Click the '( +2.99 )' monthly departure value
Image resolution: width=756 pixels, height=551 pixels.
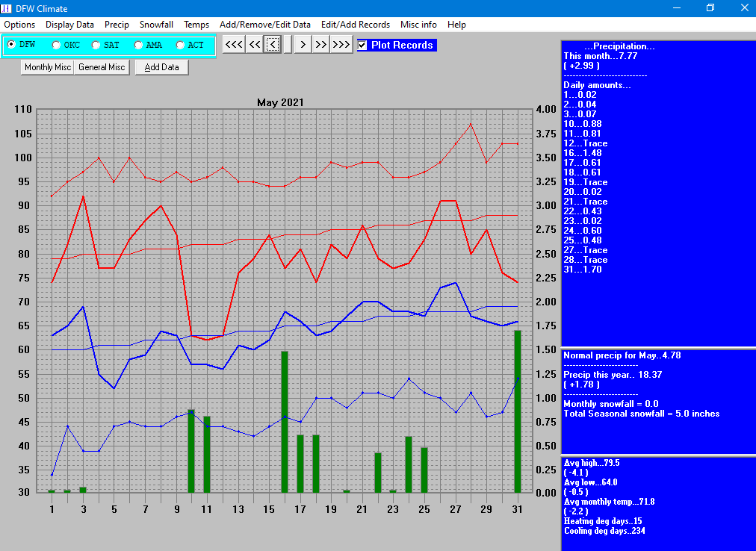click(x=581, y=66)
